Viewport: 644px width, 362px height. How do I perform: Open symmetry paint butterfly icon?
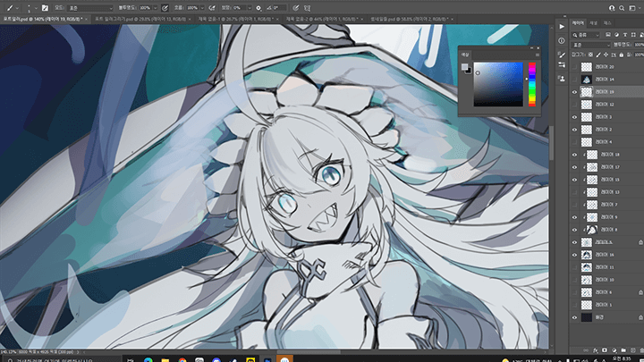pyautogui.click(x=307, y=8)
